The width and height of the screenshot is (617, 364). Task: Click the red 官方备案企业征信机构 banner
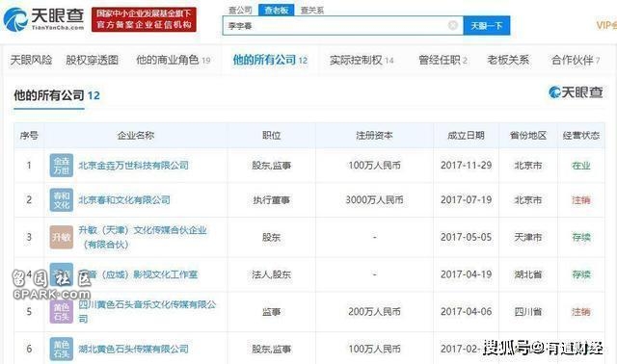(x=144, y=19)
